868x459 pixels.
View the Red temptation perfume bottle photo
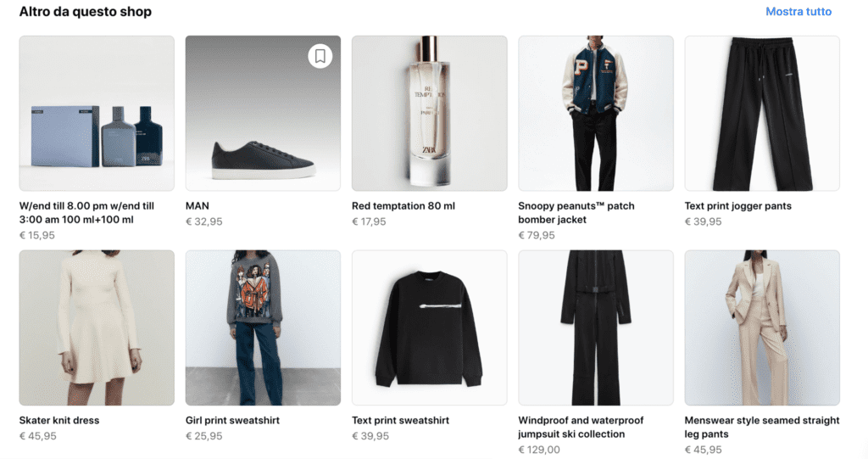coord(430,114)
